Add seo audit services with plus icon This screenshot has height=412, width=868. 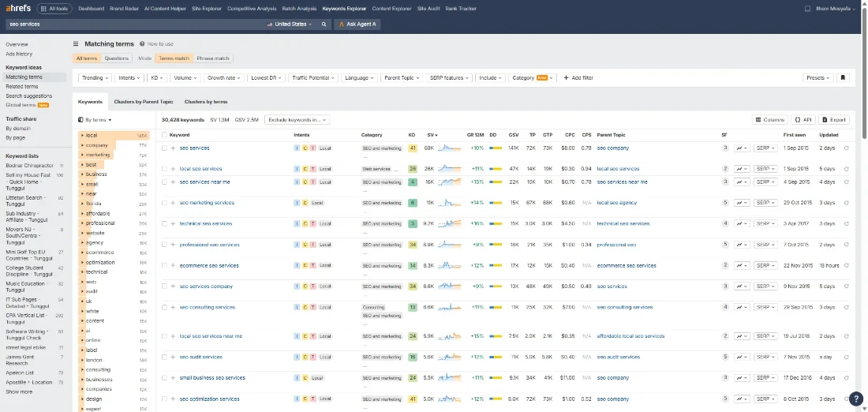point(174,358)
